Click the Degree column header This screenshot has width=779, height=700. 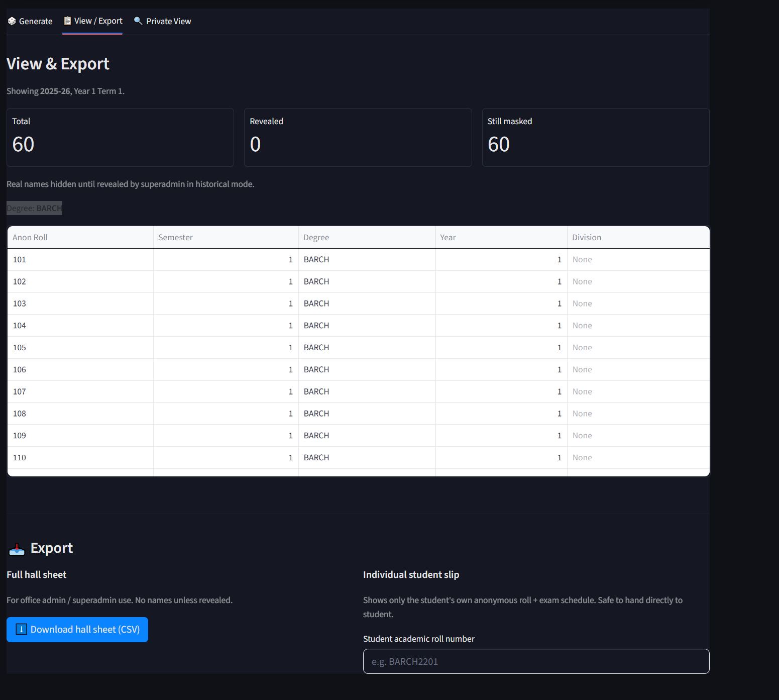tap(367, 237)
